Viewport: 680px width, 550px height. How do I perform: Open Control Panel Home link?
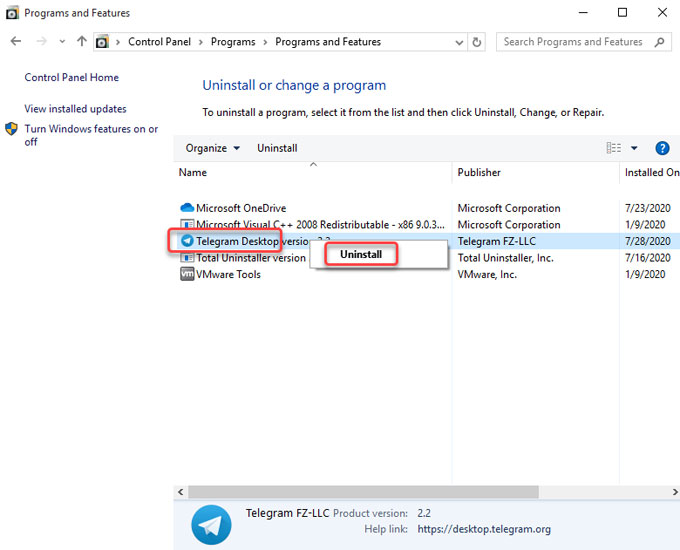point(72,77)
